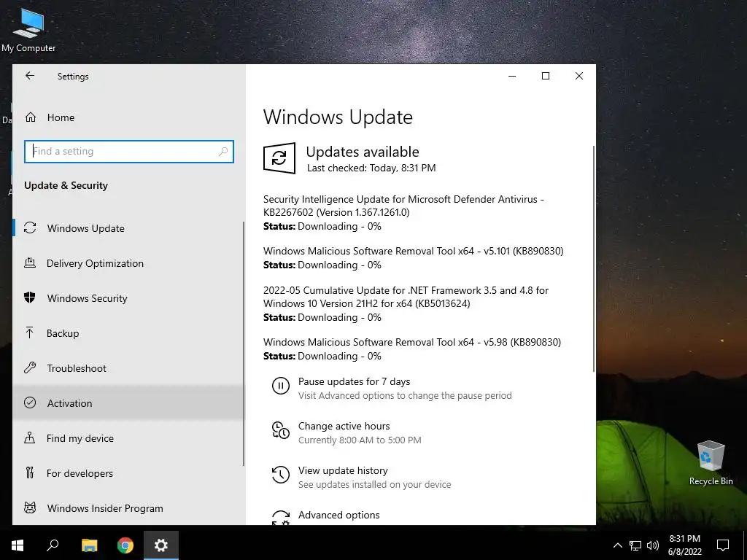Click the Change active hours clock icon
The height and width of the screenshot is (560, 747).
point(281,430)
